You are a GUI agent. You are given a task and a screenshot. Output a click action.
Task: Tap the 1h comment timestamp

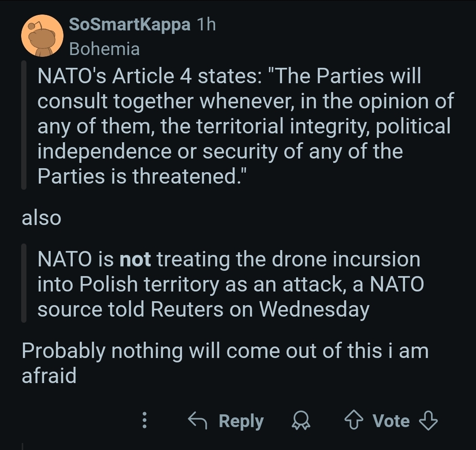pos(206,25)
